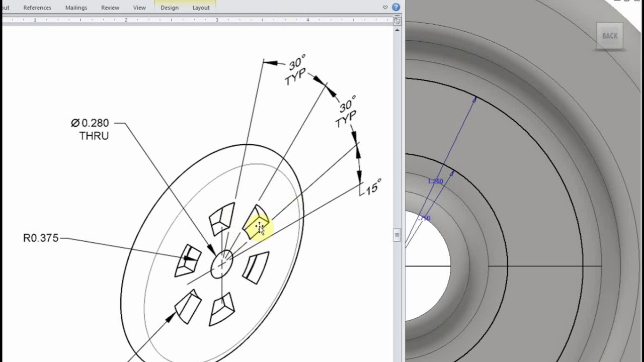Image resolution: width=644 pixels, height=362 pixels.
Task: Select the View ribbon tab
Action: 139,8
